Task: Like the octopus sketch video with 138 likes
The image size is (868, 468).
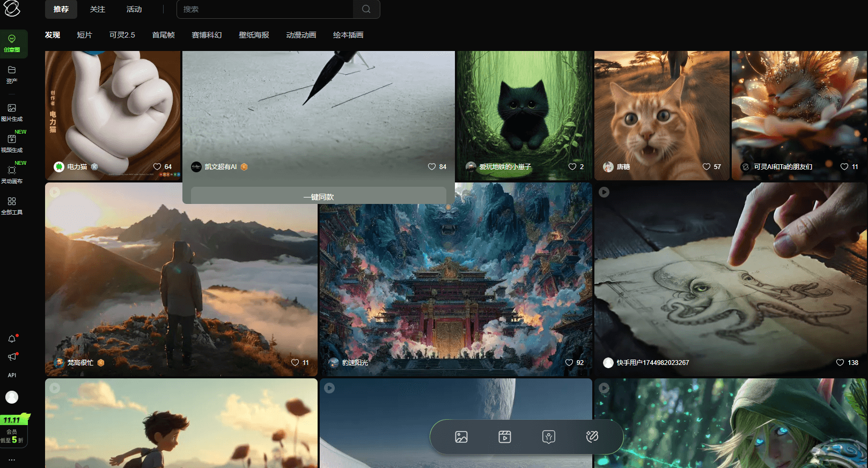Action: point(840,363)
